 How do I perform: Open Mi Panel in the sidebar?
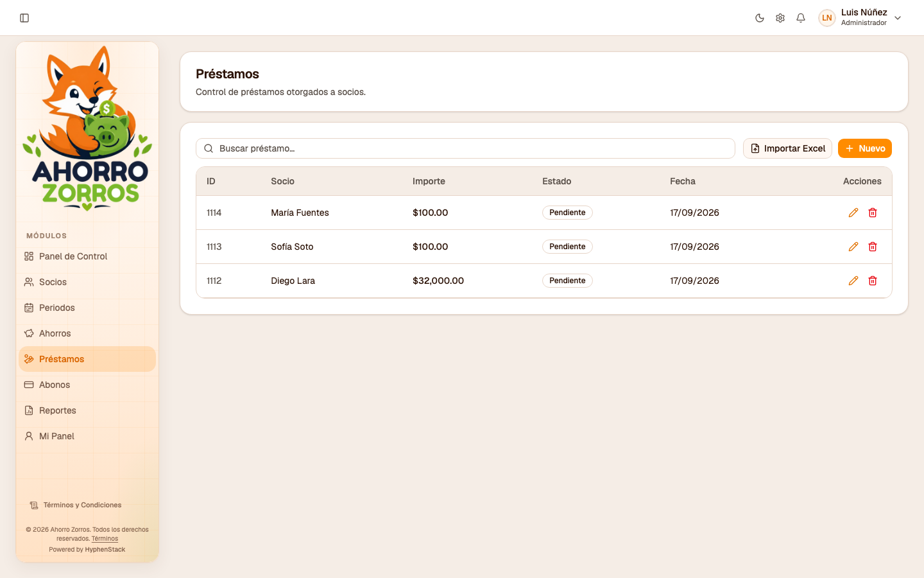tap(87, 436)
